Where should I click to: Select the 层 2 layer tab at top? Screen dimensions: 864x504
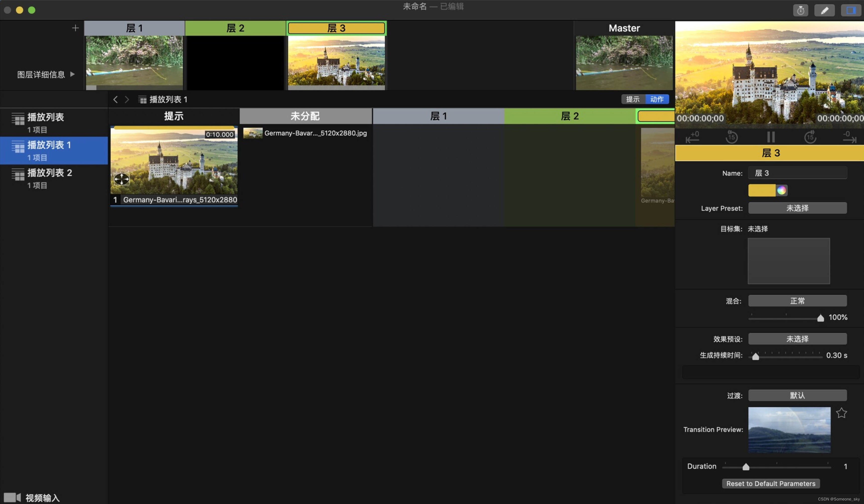click(235, 28)
